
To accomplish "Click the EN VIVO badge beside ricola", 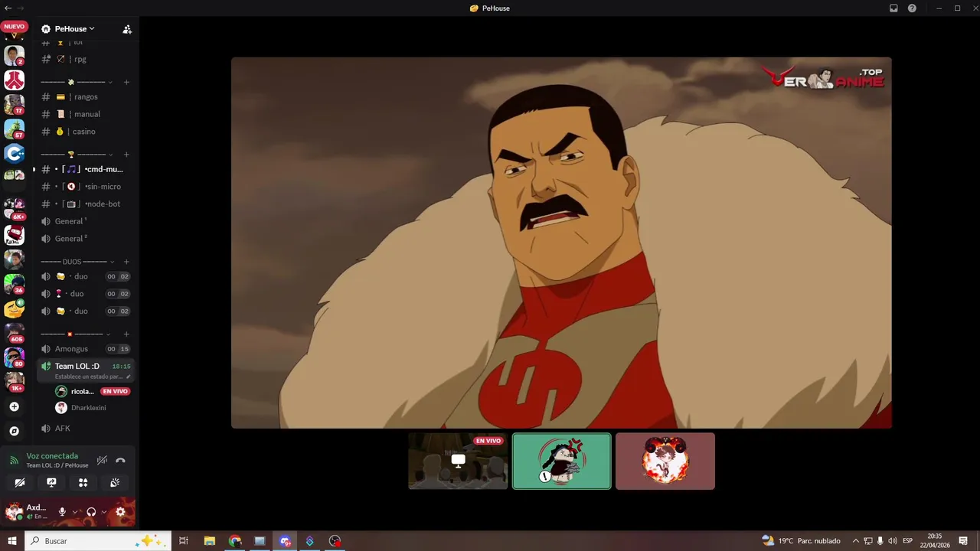I will click(x=115, y=391).
